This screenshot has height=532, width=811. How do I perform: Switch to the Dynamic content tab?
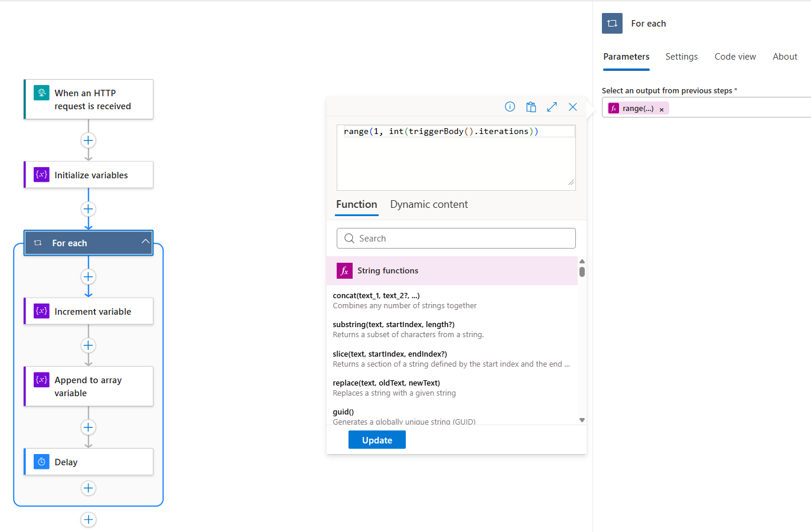[x=429, y=204]
